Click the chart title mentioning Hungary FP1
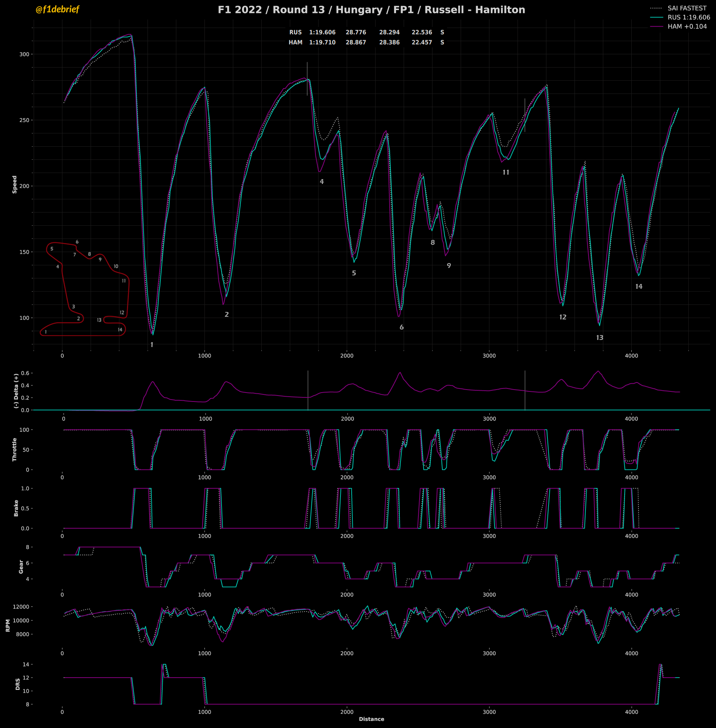The width and height of the screenshot is (716, 728). coord(371,10)
